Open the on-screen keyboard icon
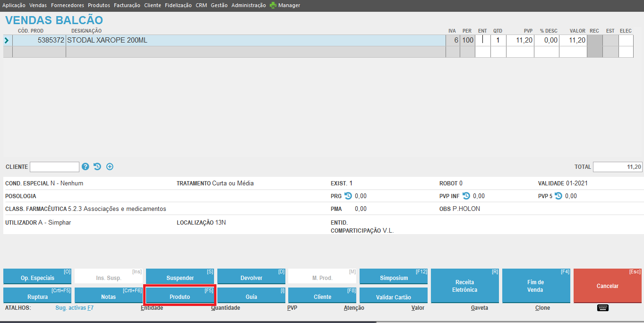This screenshot has height=323, width=644. pos(603,308)
